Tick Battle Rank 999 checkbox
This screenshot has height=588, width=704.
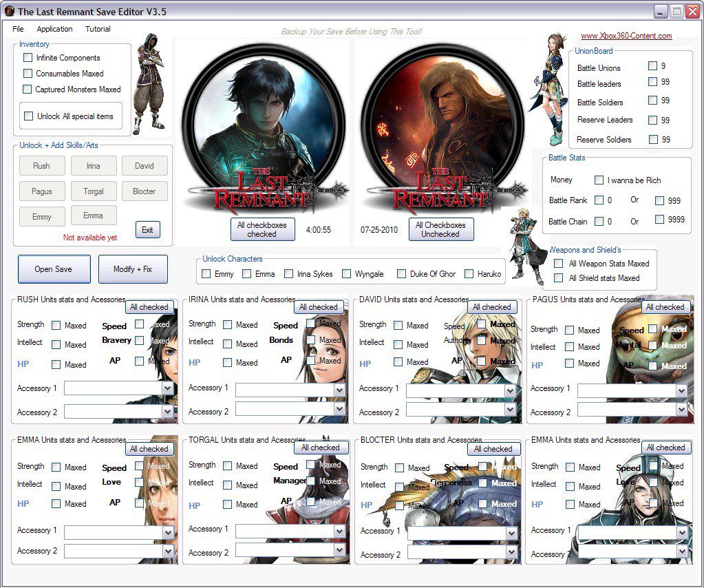659,200
